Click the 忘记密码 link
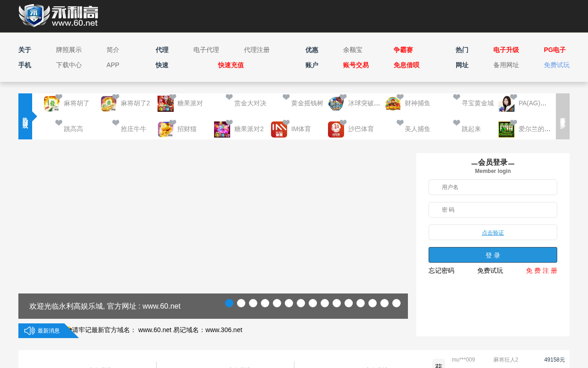This screenshot has width=588, height=368. pyautogui.click(x=441, y=271)
